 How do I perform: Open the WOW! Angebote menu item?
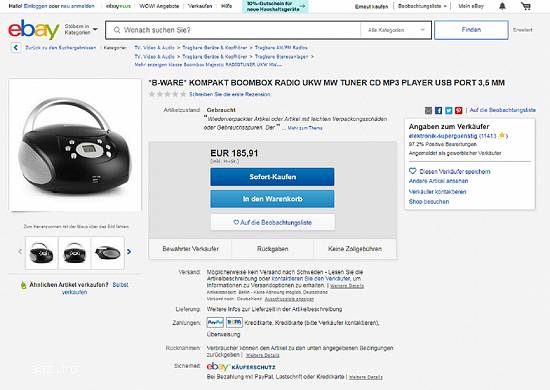[x=159, y=6]
